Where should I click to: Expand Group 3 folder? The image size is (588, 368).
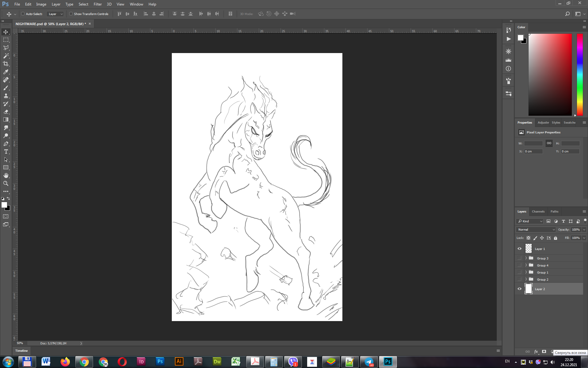coord(526,258)
